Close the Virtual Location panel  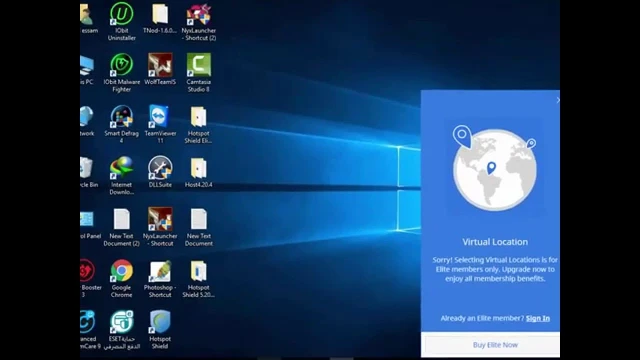pyautogui.click(x=558, y=100)
